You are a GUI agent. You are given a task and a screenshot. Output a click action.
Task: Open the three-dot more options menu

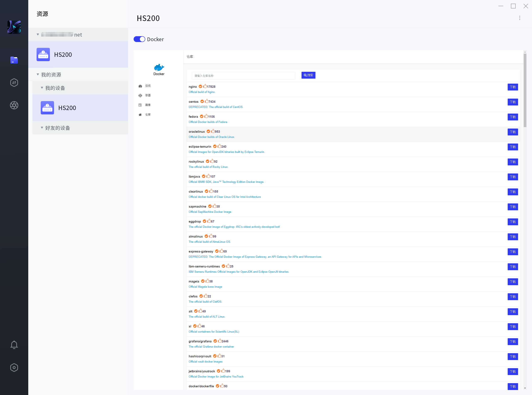point(519,18)
